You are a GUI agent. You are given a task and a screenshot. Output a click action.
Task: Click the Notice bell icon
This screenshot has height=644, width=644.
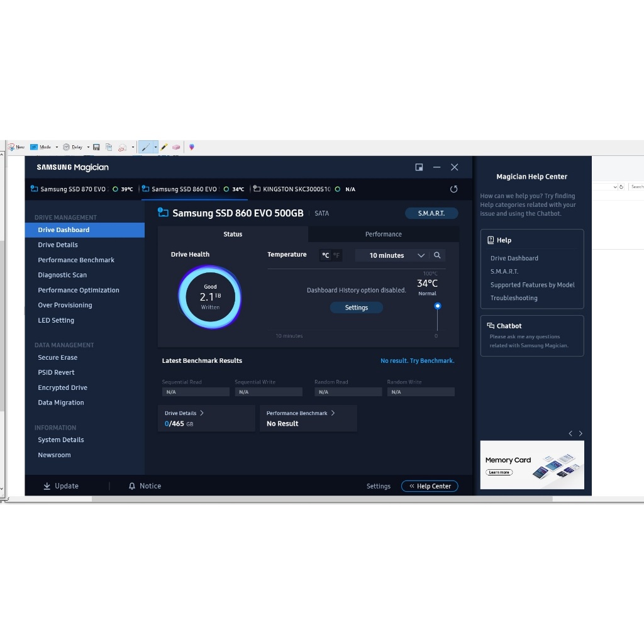[132, 486]
